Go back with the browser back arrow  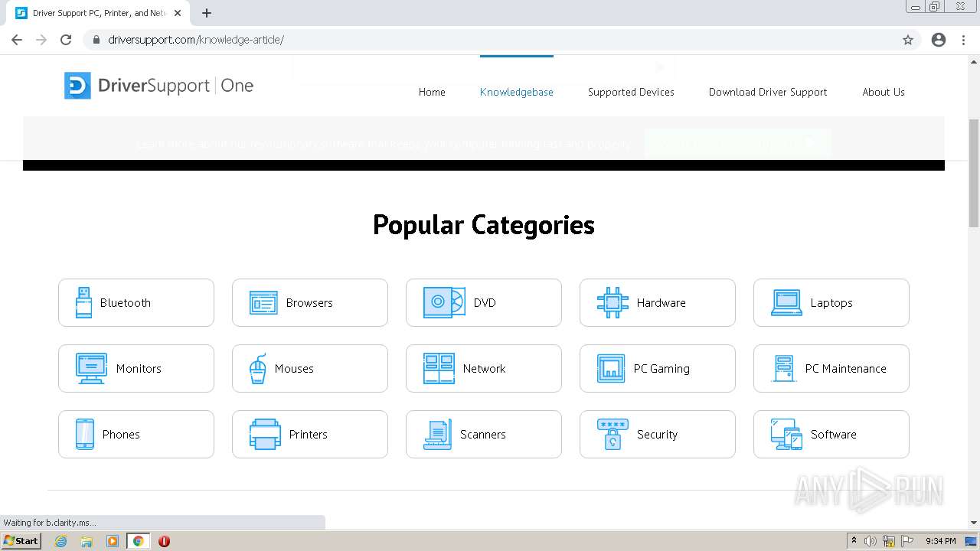coord(17,40)
